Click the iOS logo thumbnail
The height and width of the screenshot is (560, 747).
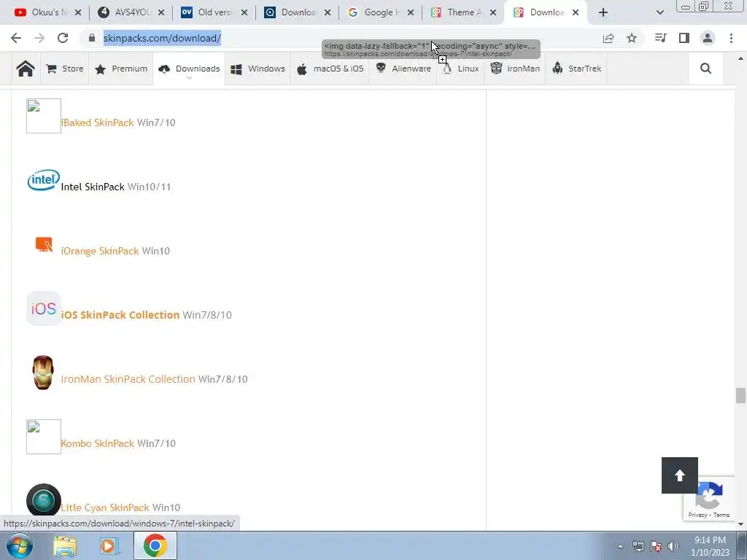(x=43, y=308)
